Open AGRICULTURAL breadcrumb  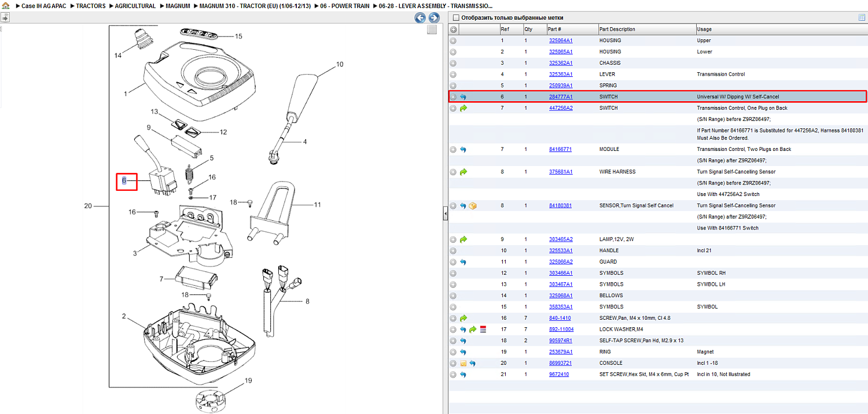pyautogui.click(x=135, y=6)
